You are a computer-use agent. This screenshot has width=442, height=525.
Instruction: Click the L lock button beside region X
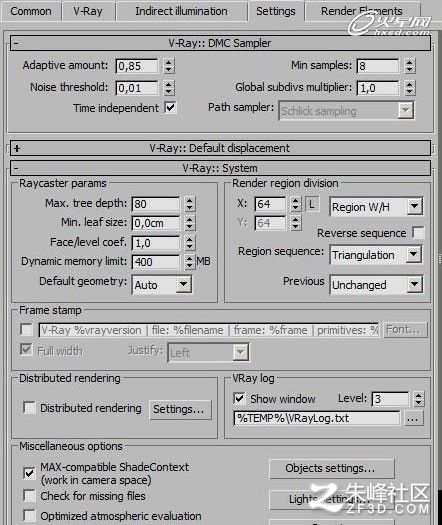(x=312, y=204)
